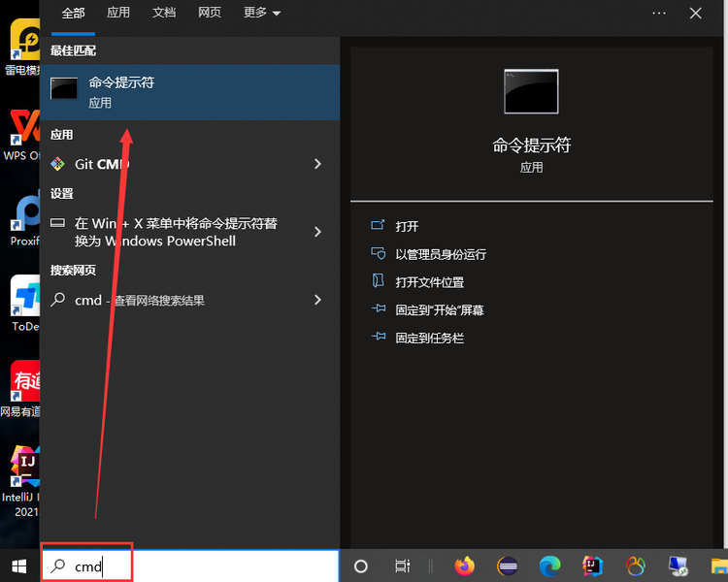Image resolution: width=728 pixels, height=582 pixels.
Task: Click Firefox icon in the taskbar
Action: pyautogui.click(x=465, y=566)
